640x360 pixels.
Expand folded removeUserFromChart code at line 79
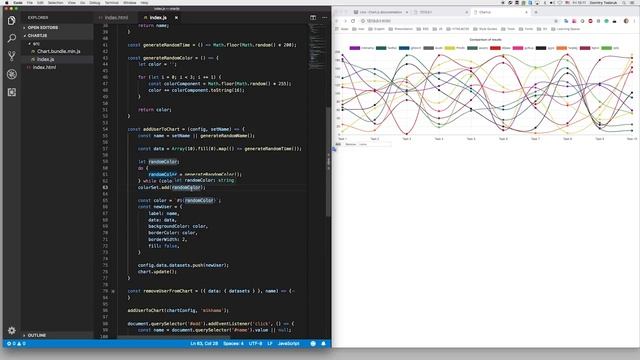pyautogui.click(x=113, y=291)
